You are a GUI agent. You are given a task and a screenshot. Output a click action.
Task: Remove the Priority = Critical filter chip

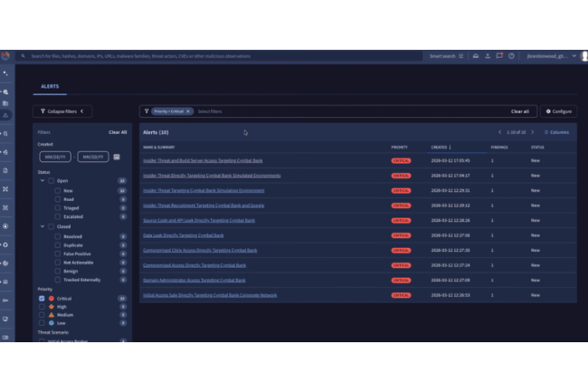pyautogui.click(x=190, y=111)
